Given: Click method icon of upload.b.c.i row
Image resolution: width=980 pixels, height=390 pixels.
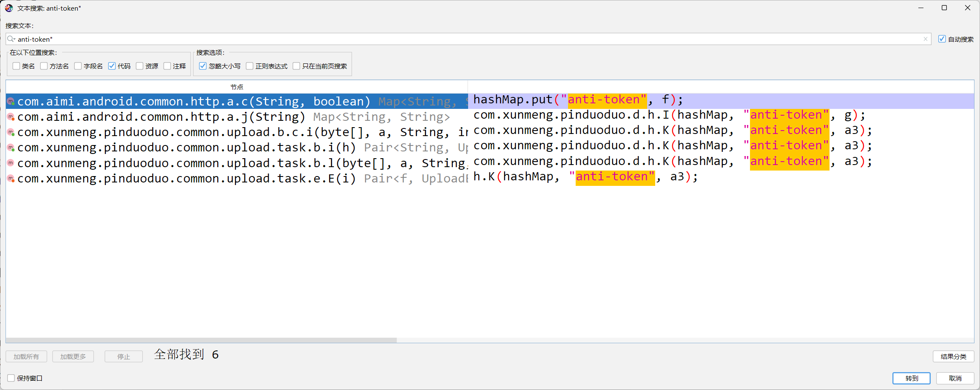Looking at the screenshot, I should 11,132.
